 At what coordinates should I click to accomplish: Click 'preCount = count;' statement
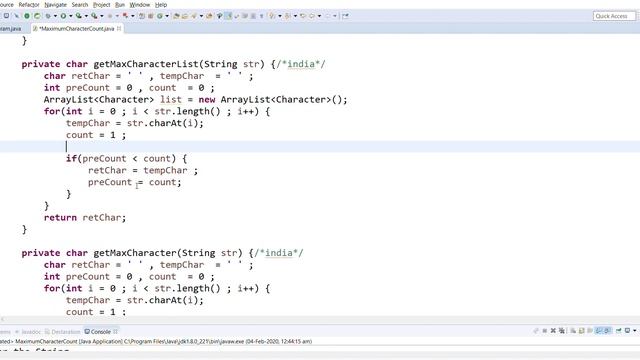pos(134,182)
